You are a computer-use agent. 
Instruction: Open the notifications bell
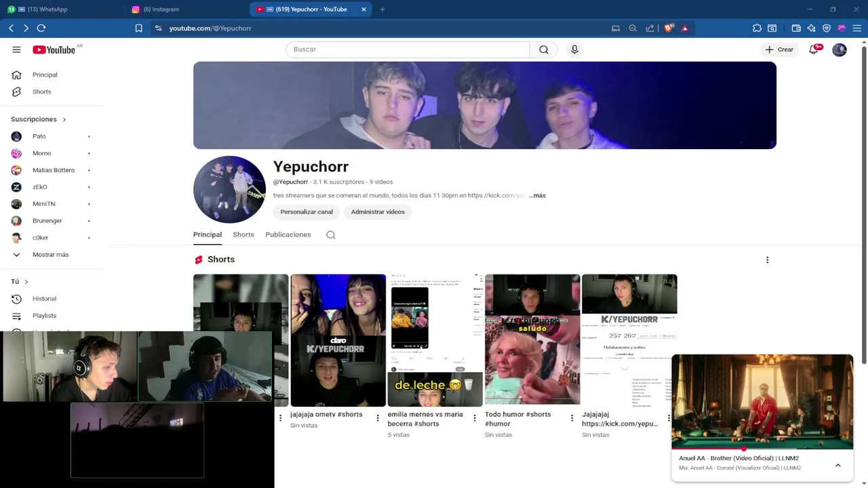click(x=814, y=49)
